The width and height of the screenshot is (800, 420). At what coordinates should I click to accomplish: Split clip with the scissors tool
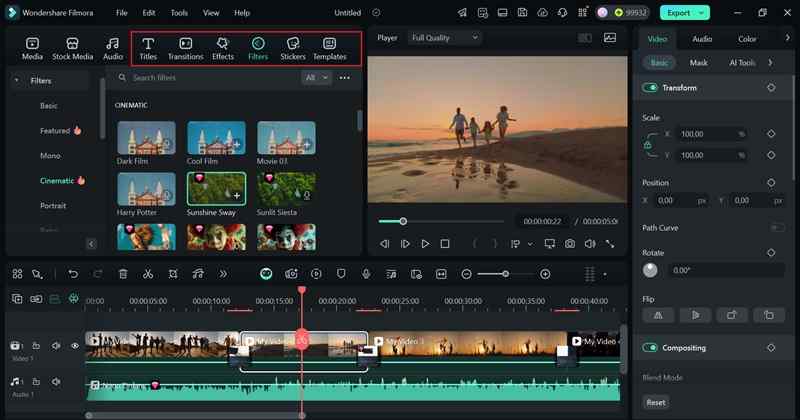(148, 274)
